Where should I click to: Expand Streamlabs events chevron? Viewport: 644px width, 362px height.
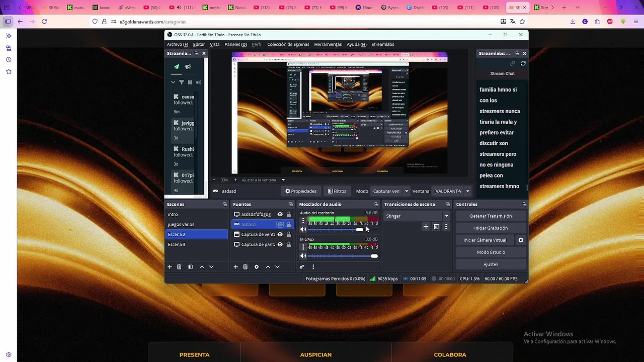173,82
